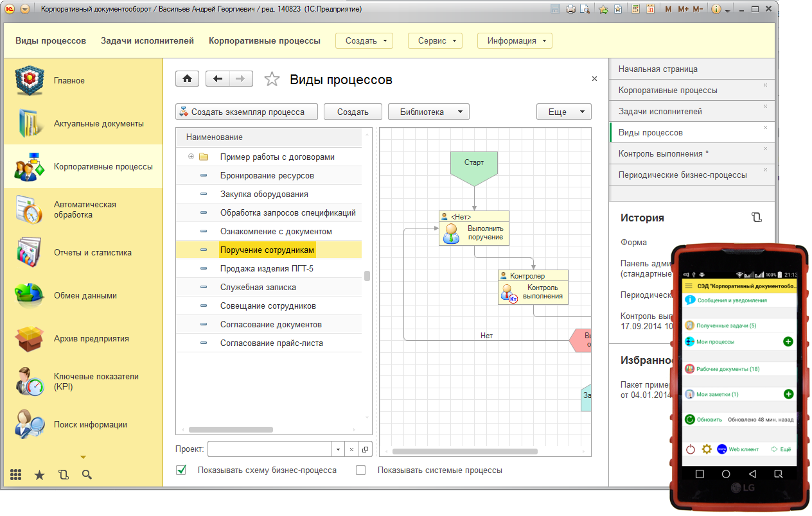Open the sections grid menu icon
Viewport: 812px width, 516px height.
coord(16,475)
